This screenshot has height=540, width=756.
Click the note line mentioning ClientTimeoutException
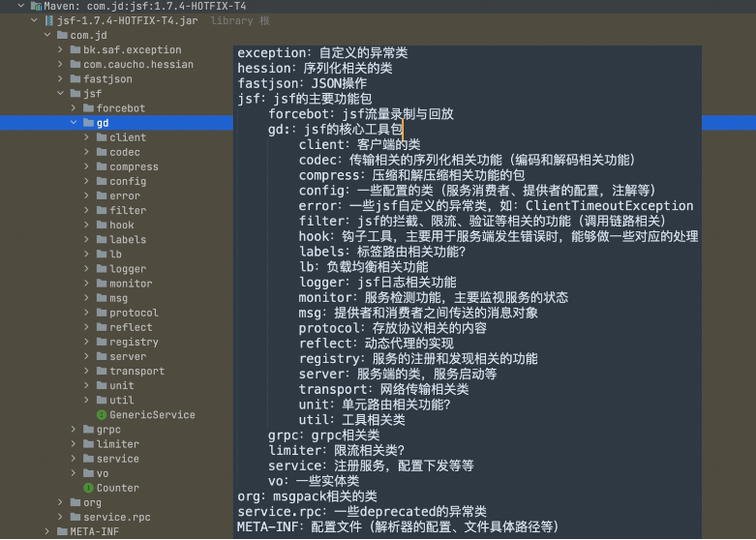[497, 206]
